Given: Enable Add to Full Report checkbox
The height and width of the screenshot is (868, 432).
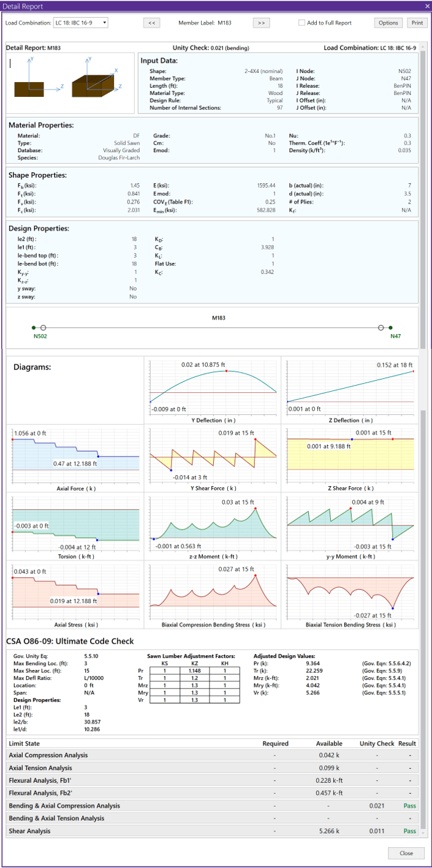Looking at the screenshot, I should tap(301, 23).
